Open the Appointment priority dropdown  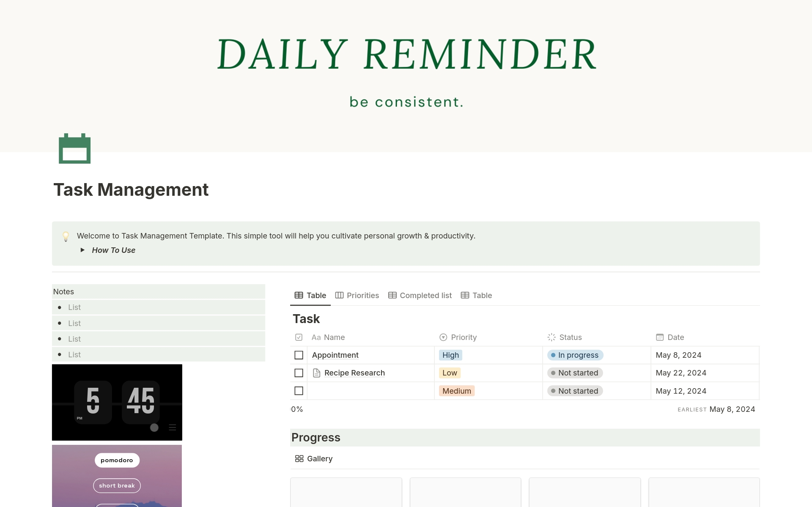[450, 354]
